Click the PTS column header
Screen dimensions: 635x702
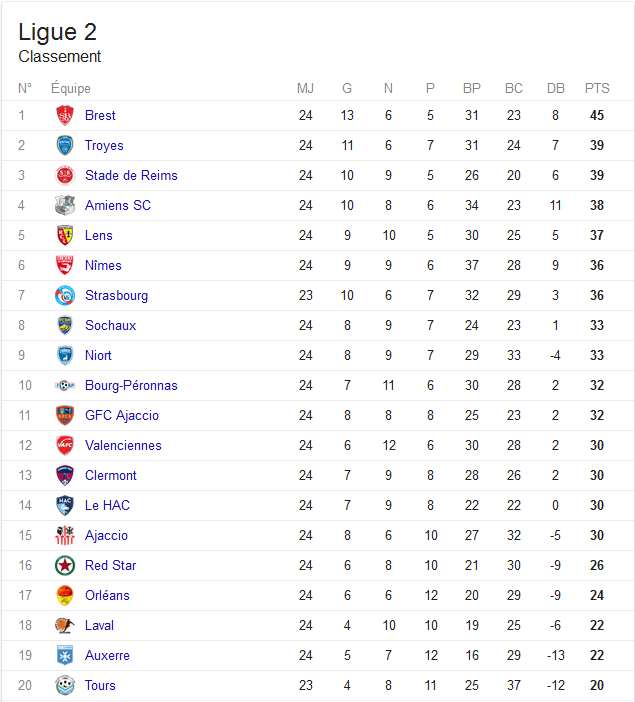pos(597,88)
